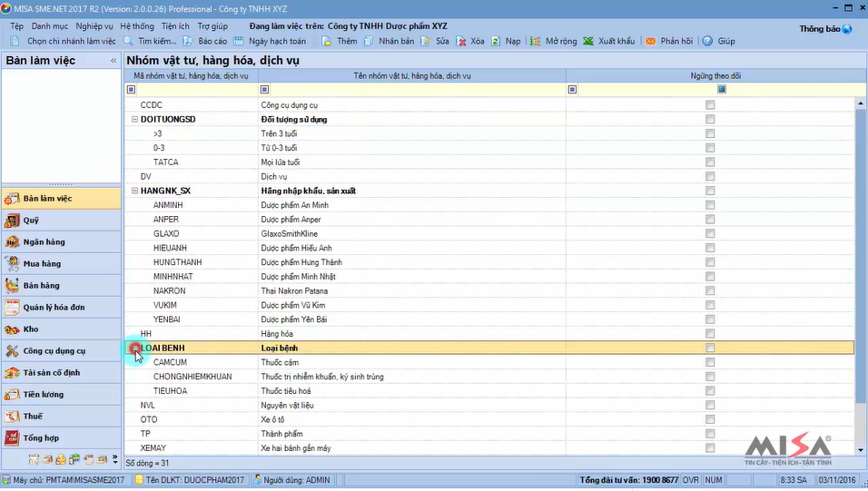Open the Bán hàng module
Image resolution: width=868 pixels, height=491 pixels.
click(x=61, y=286)
